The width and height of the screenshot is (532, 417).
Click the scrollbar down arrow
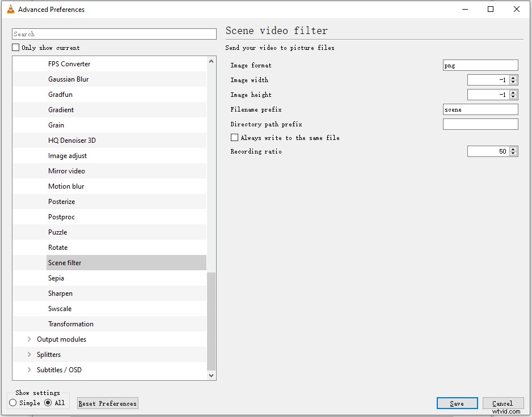(211, 375)
